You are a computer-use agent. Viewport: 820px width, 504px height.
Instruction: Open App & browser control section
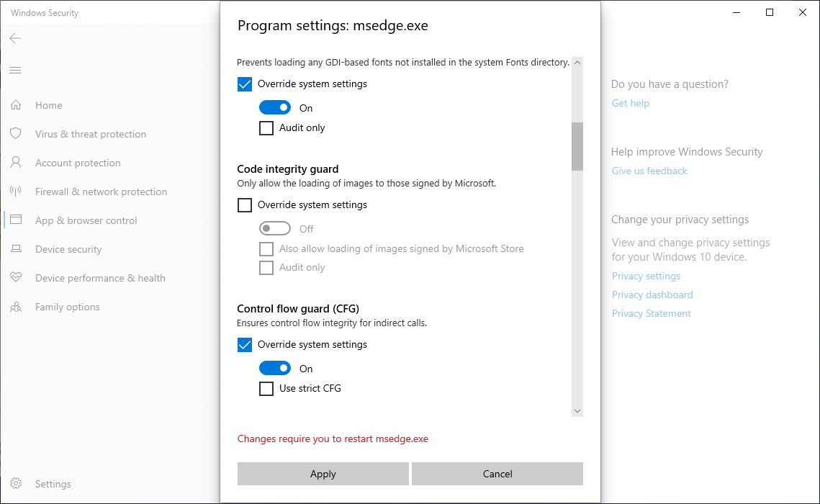click(86, 220)
